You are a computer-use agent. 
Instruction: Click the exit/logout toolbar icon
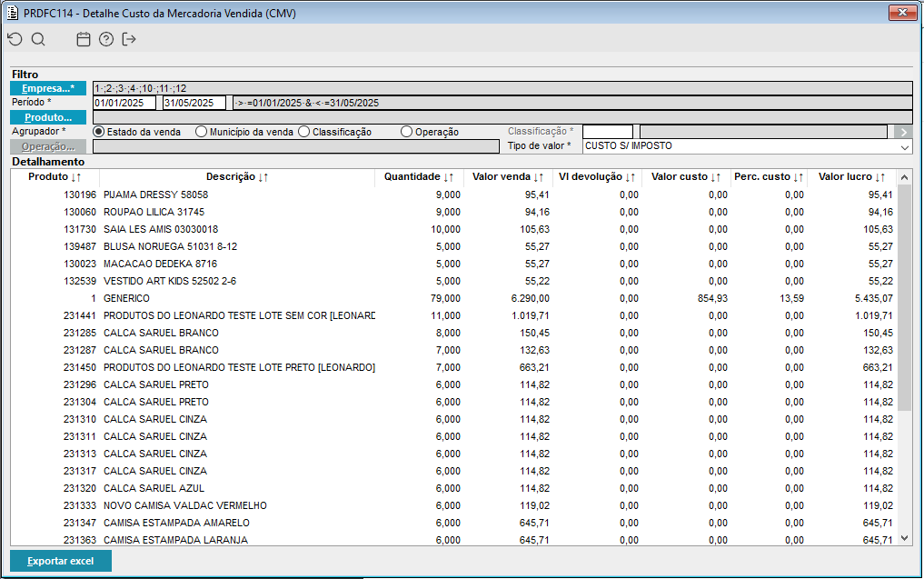(128, 39)
